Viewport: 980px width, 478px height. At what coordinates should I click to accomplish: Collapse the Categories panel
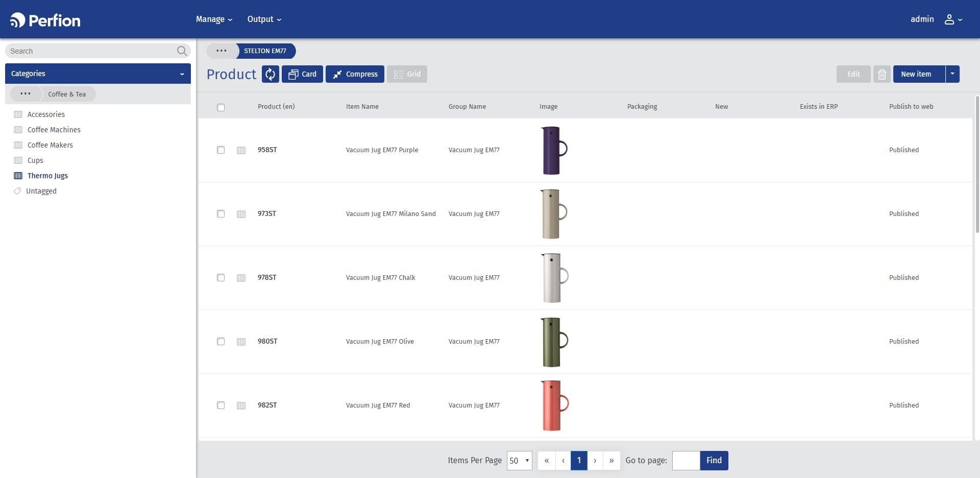pyautogui.click(x=182, y=74)
